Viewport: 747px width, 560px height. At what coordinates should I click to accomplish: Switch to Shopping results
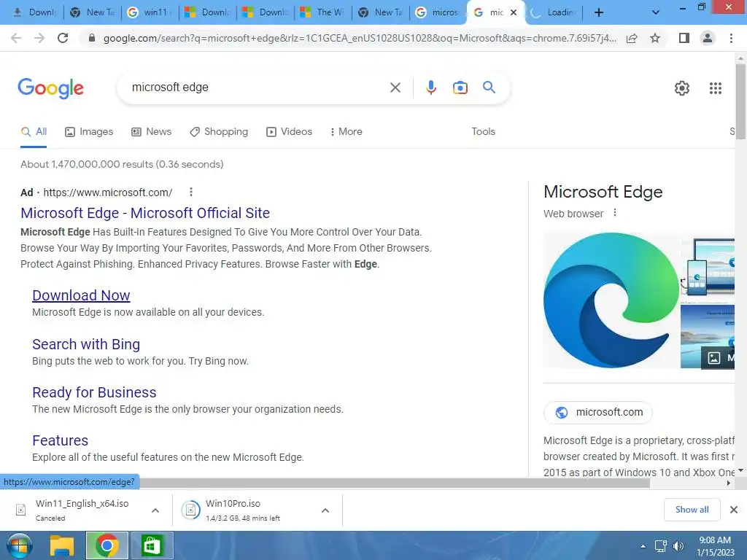(219, 132)
